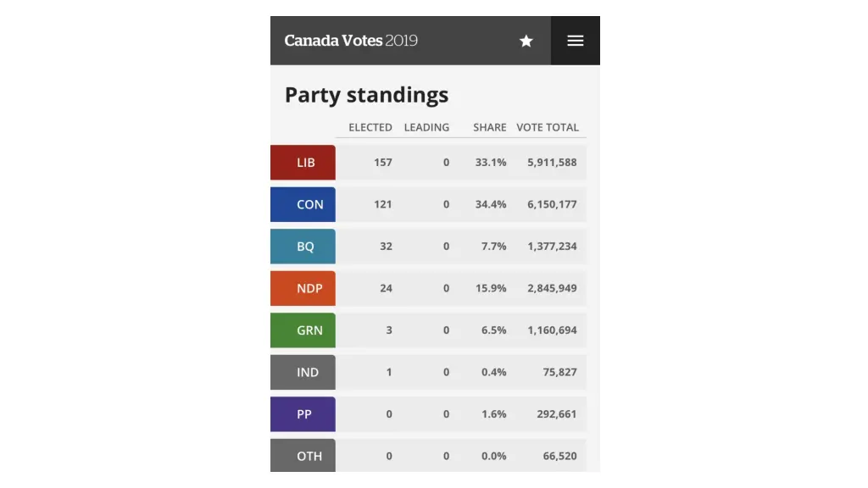Click the orange NDP party badge
Screen dimensions: 868x488
(303, 288)
